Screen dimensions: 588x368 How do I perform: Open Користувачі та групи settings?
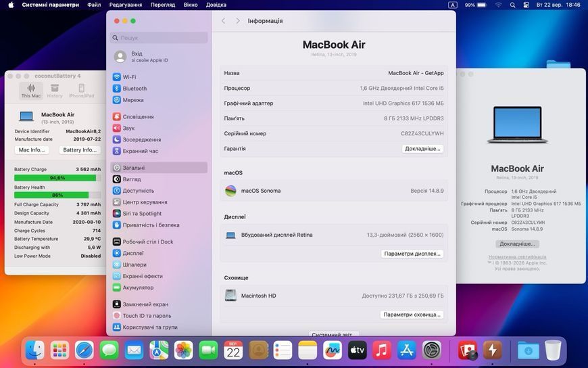coord(159,327)
